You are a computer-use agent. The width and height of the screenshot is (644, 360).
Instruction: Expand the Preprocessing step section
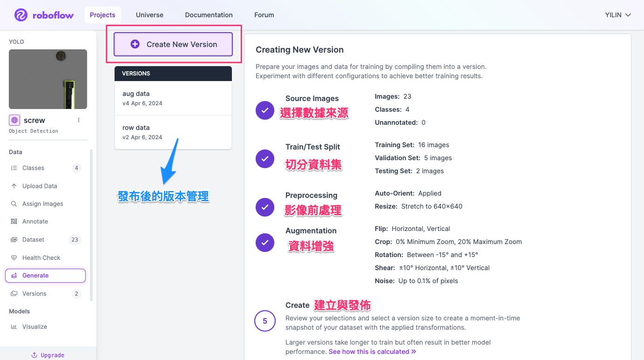(311, 195)
